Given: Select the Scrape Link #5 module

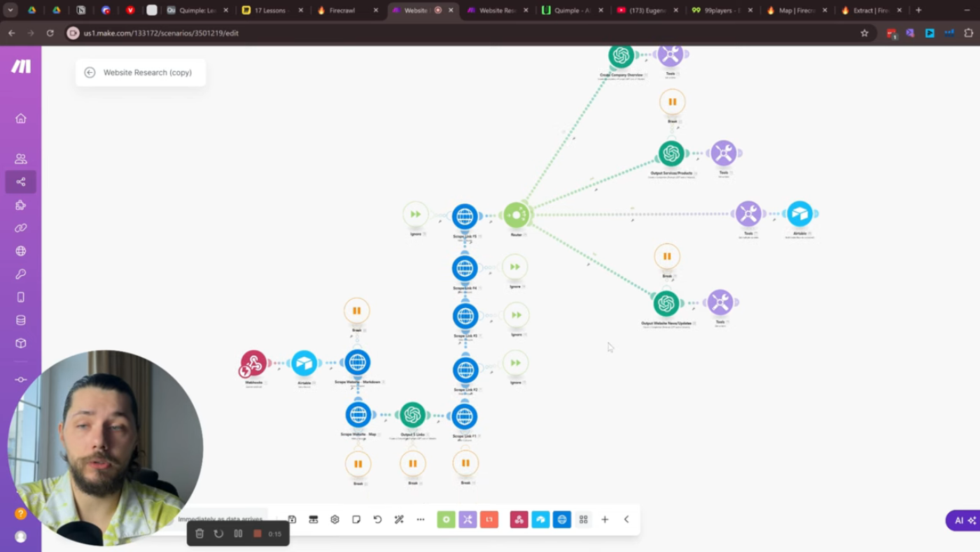Looking at the screenshot, I should (x=465, y=216).
